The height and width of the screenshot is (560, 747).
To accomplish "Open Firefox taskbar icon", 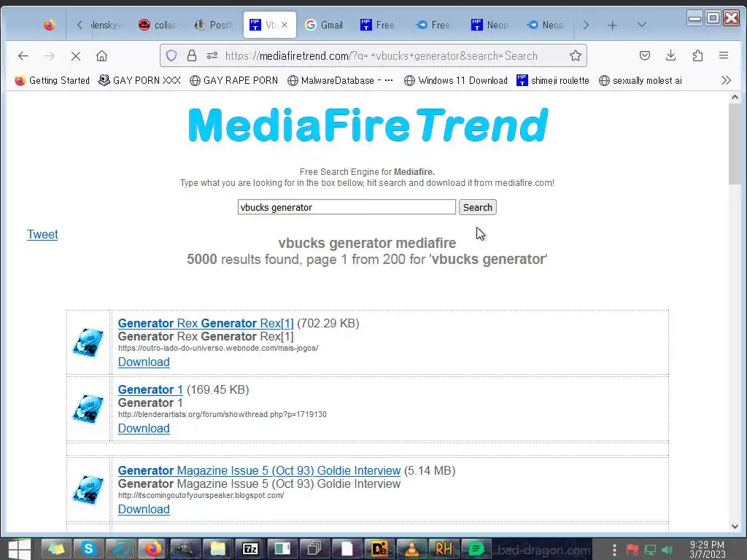I will click(153, 549).
